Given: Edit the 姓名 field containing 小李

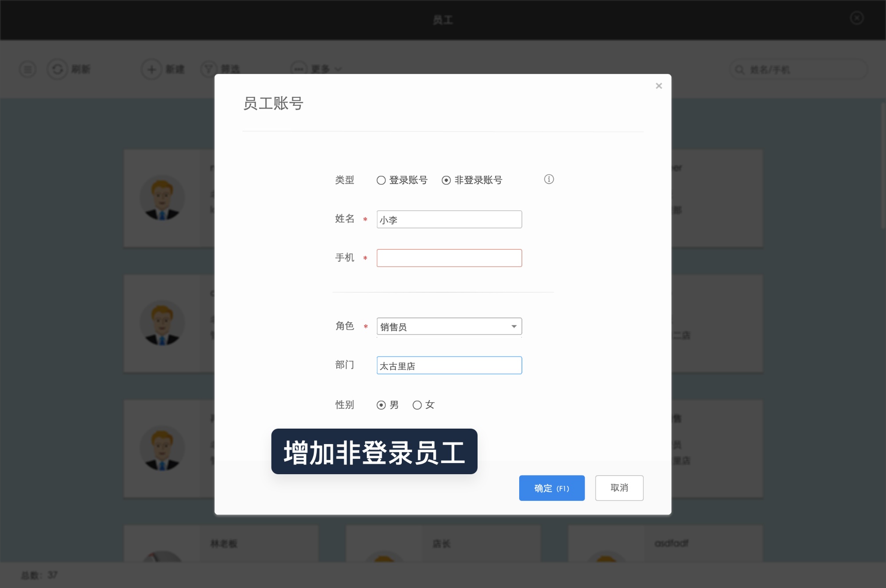Looking at the screenshot, I should (449, 219).
